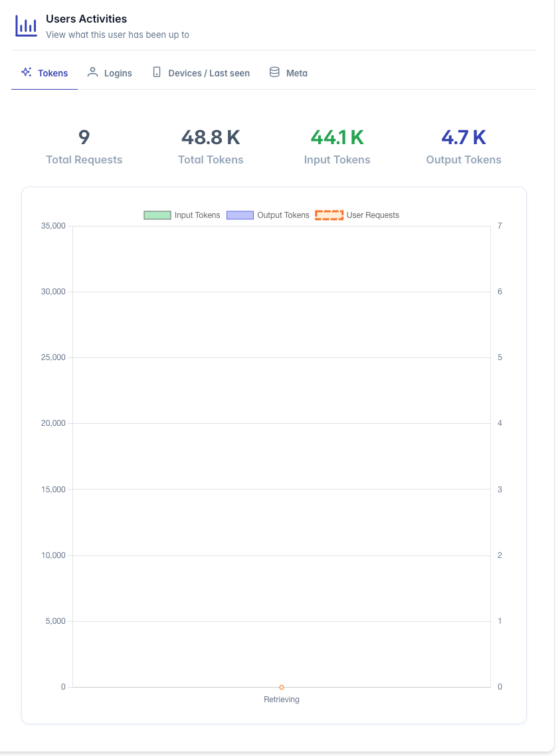Click the person icon on Logins tab
The height and width of the screenshot is (756, 558).
tap(92, 72)
